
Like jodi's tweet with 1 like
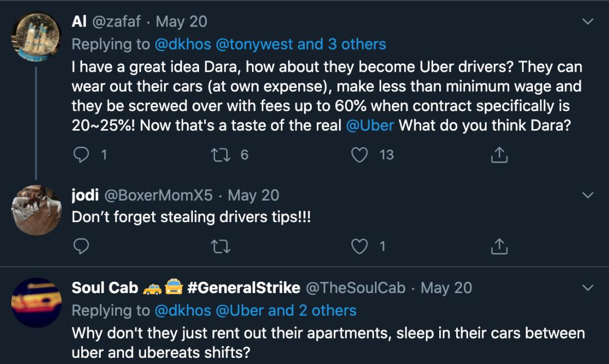[360, 246]
